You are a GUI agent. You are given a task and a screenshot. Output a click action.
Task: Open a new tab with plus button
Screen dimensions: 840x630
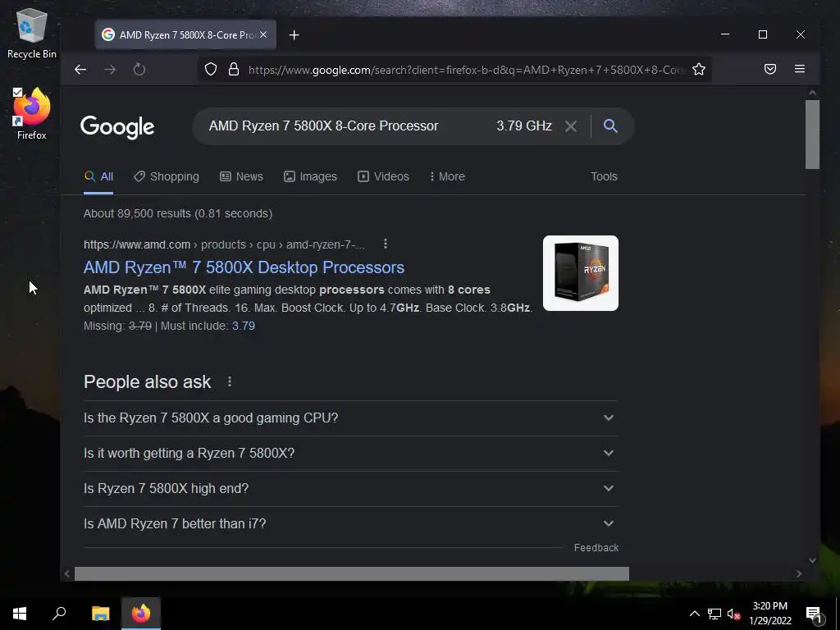[x=294, y=34]
